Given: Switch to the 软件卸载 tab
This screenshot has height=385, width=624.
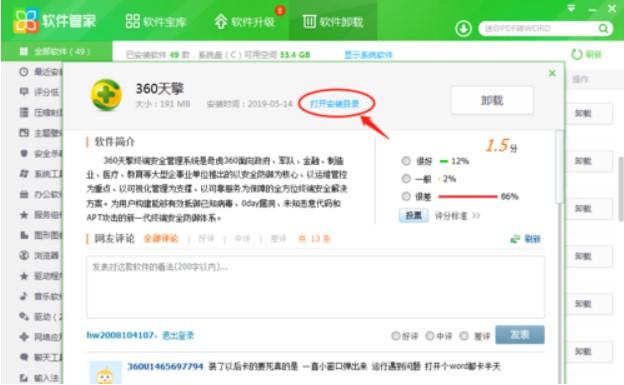Looking at the screenshot, I should point(333,21).
